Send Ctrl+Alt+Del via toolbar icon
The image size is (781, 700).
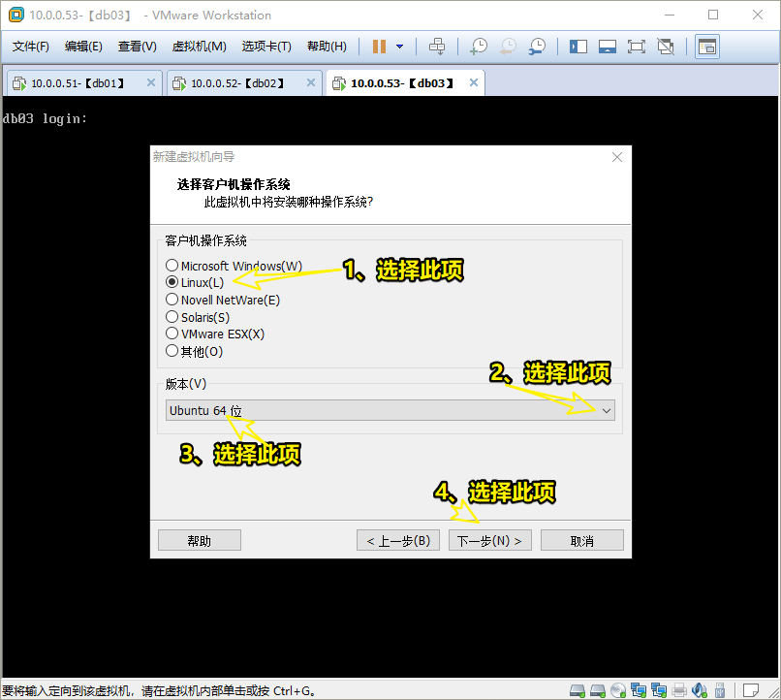click(x=437, y=46)
